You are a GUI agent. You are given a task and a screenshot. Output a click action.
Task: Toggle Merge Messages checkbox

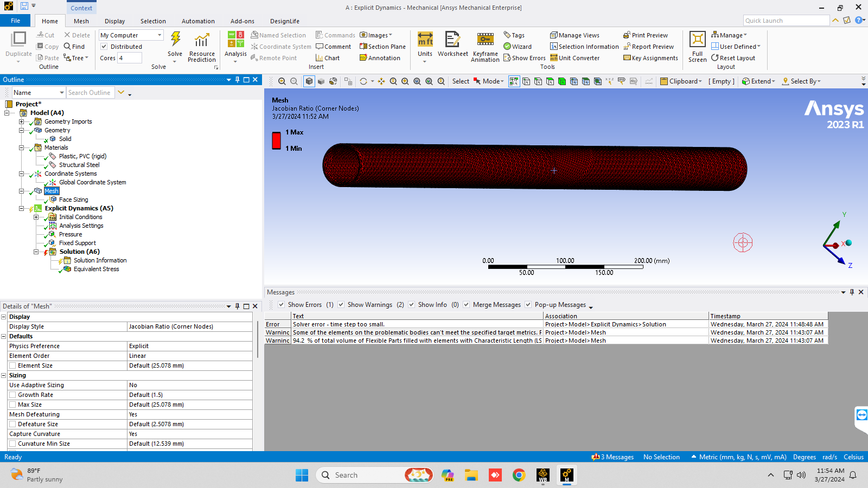click(467, 305)
